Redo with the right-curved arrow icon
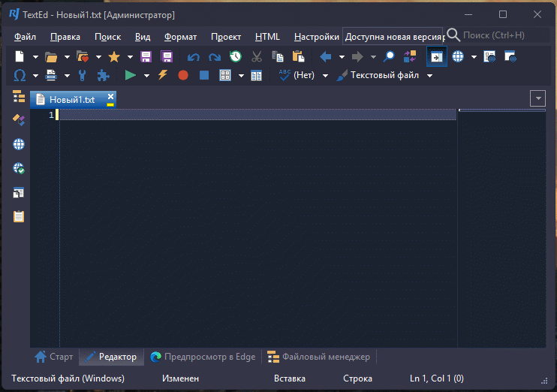 click(215, 57)
